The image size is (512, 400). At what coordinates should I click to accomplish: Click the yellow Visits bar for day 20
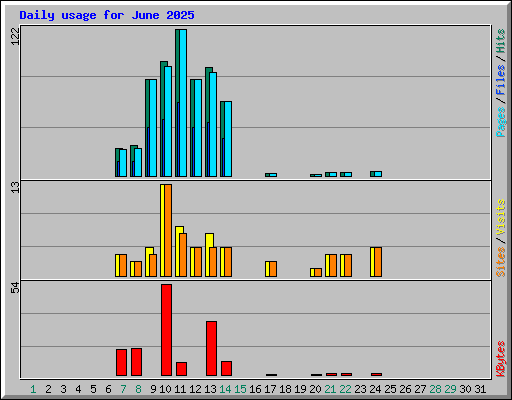pos(313,272)
